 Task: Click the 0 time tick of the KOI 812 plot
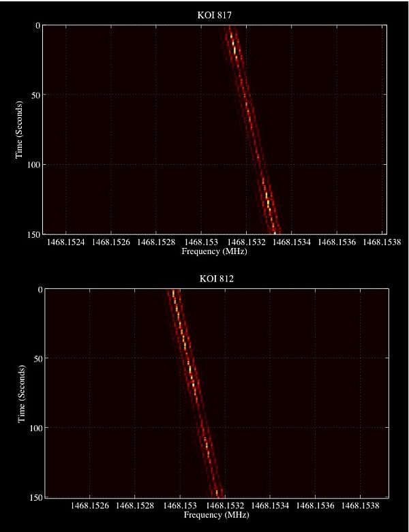(x=40, y=290)
